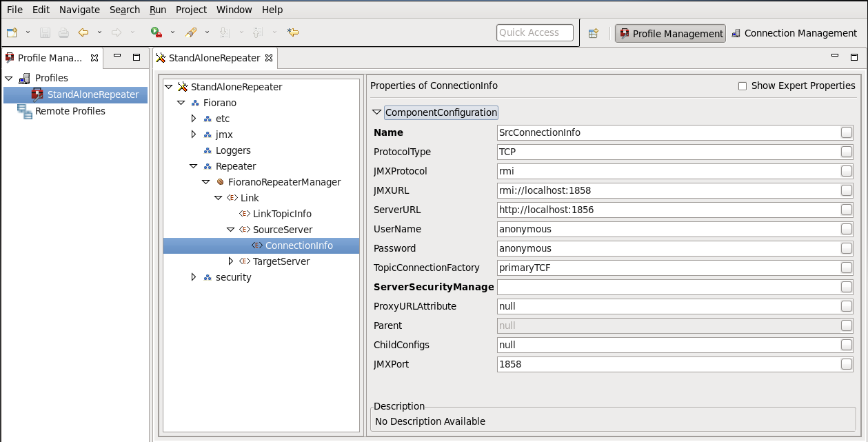Screen dimensions: 868x442
Task: Tick the checkbox beside JMXProtocol field
Action: pos(846,171)
